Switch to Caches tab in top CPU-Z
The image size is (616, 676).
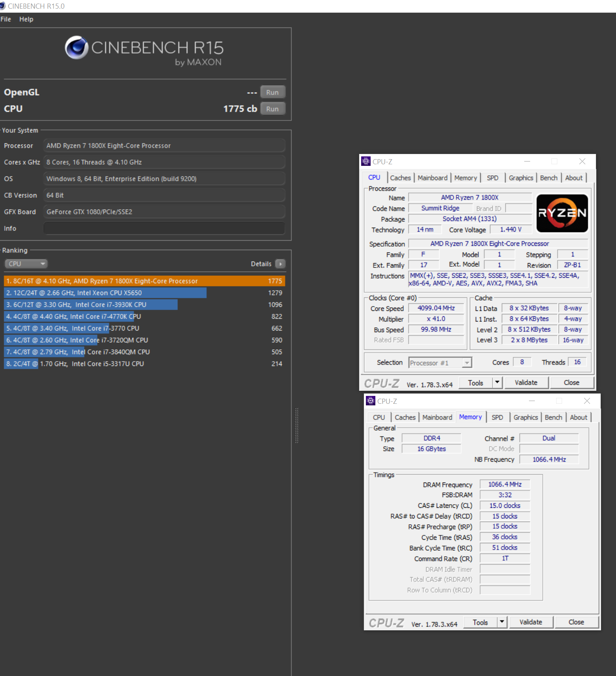click(x=401, y=178)
